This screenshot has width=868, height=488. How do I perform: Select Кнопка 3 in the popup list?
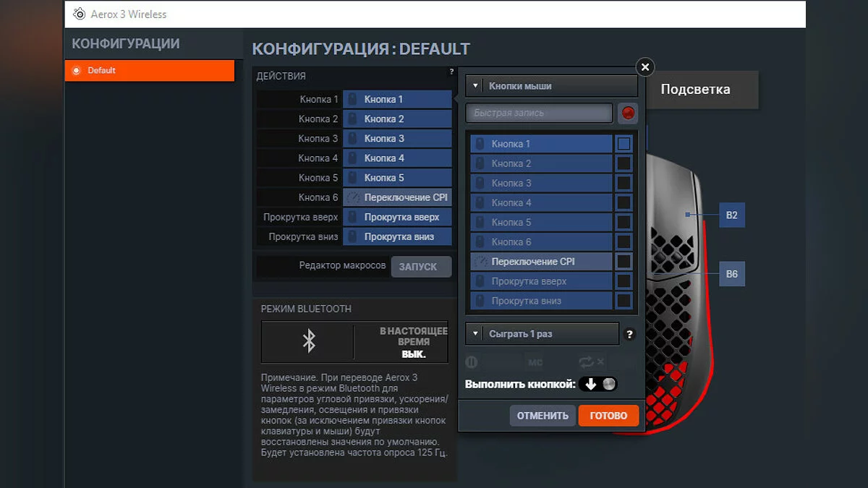click(541, 183)
